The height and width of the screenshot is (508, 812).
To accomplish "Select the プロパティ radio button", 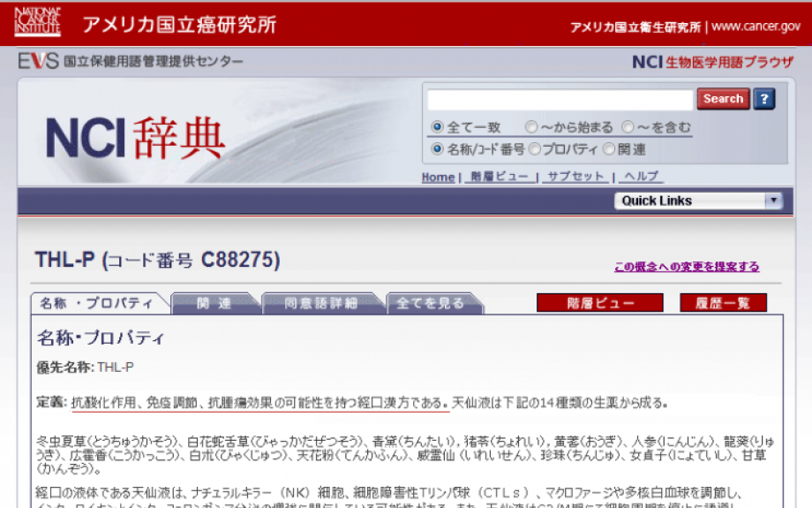I will click(535, 149).
